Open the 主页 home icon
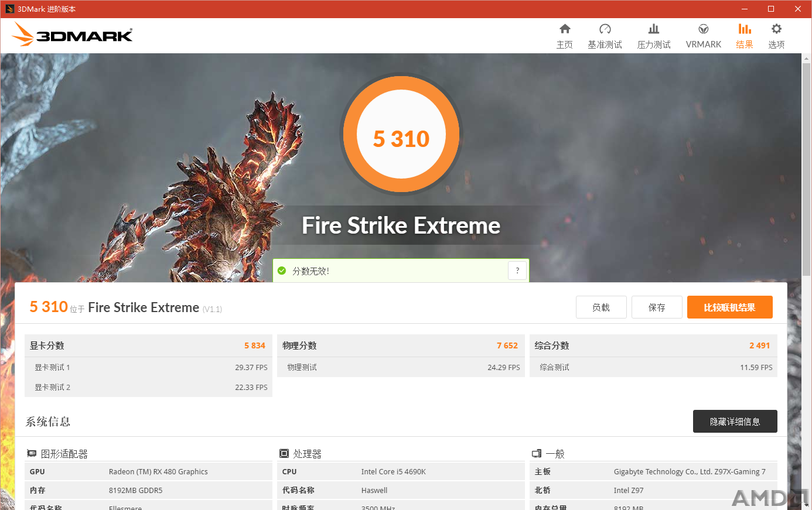Viewport: 812px width, 510px height. coord(565,29)
